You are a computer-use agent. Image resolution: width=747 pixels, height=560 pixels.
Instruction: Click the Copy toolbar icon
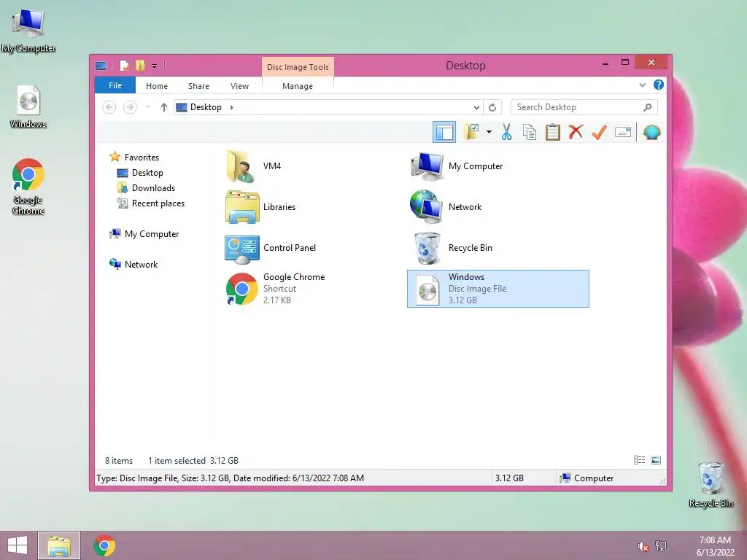point(530,132)
